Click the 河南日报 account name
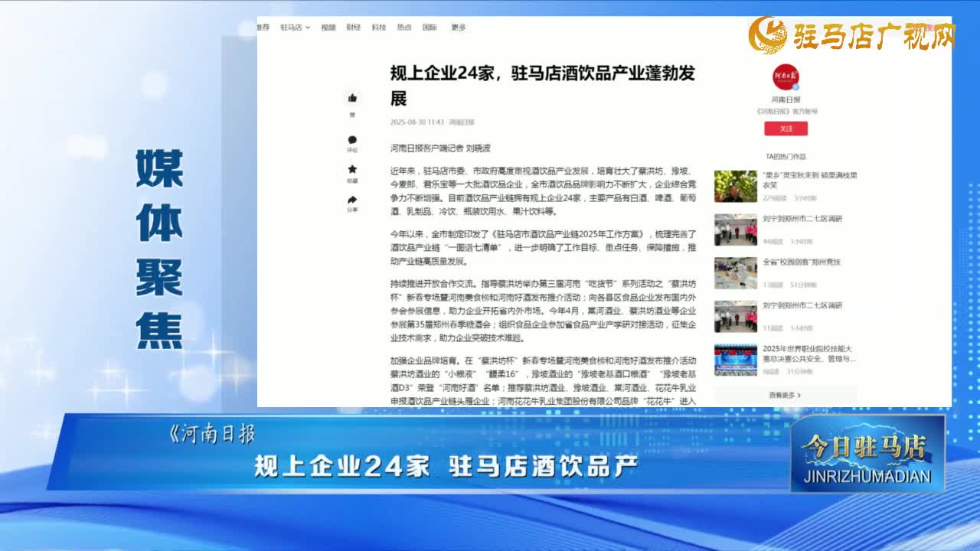The image size is (980, 551). [786, 100]
